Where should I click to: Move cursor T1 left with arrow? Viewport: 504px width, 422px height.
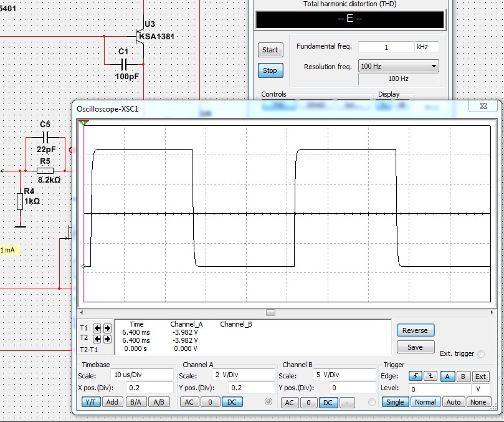97,328
